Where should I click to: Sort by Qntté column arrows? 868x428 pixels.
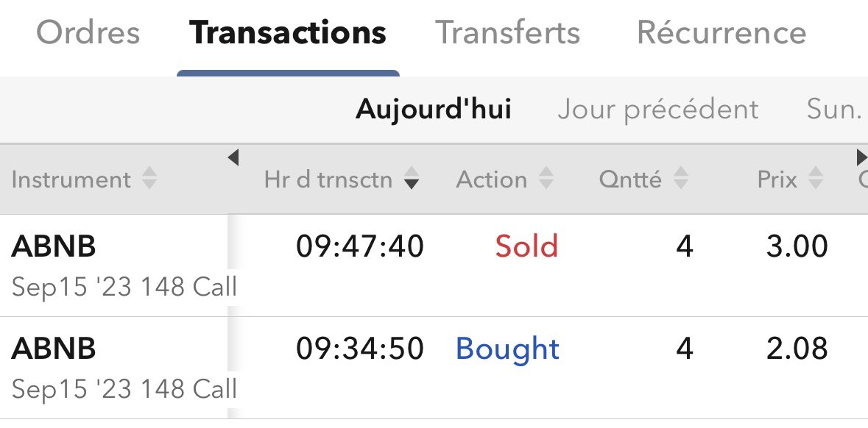click(x=681, y=179)
